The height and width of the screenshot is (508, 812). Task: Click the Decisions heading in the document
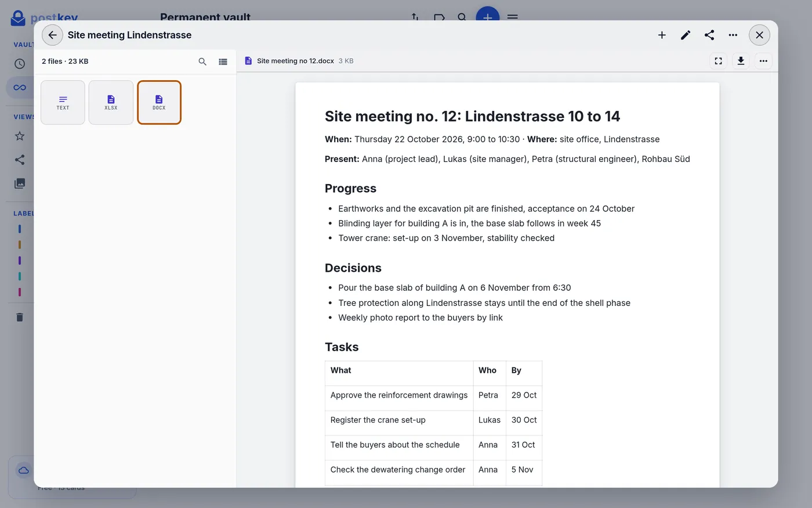click(x=353, y=268)
